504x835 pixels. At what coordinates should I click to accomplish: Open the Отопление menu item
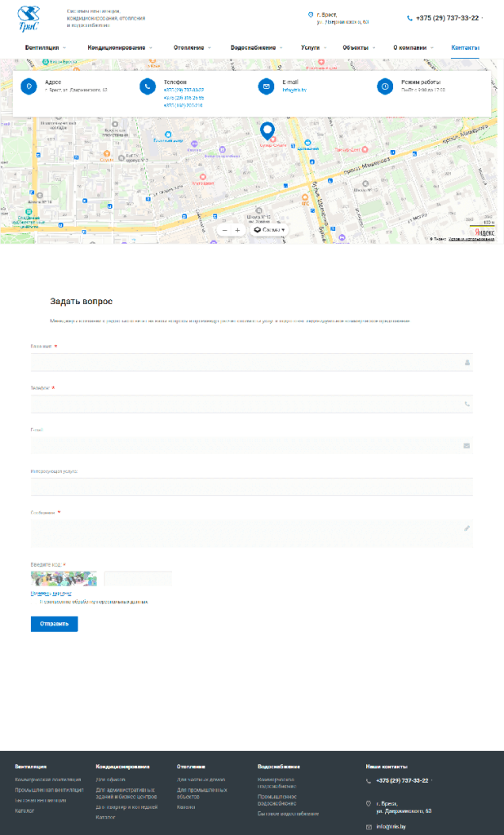click(x=188, y=48)
